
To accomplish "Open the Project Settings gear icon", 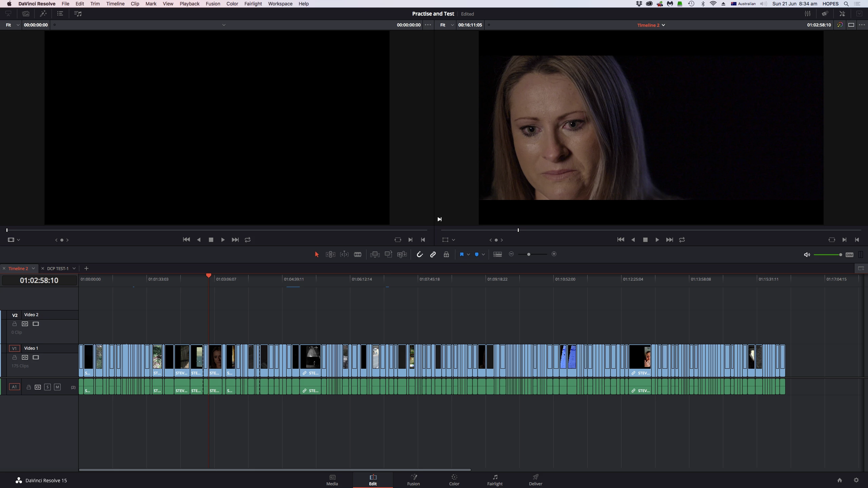I will click(856, 480).
